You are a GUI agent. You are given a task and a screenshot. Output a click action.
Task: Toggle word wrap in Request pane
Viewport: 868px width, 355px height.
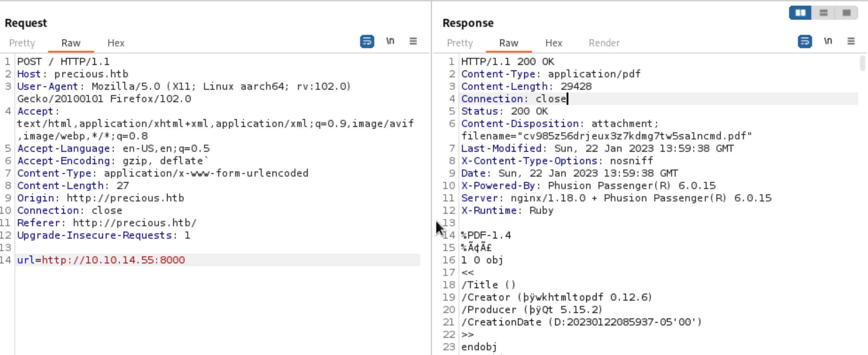pos(367,41)
